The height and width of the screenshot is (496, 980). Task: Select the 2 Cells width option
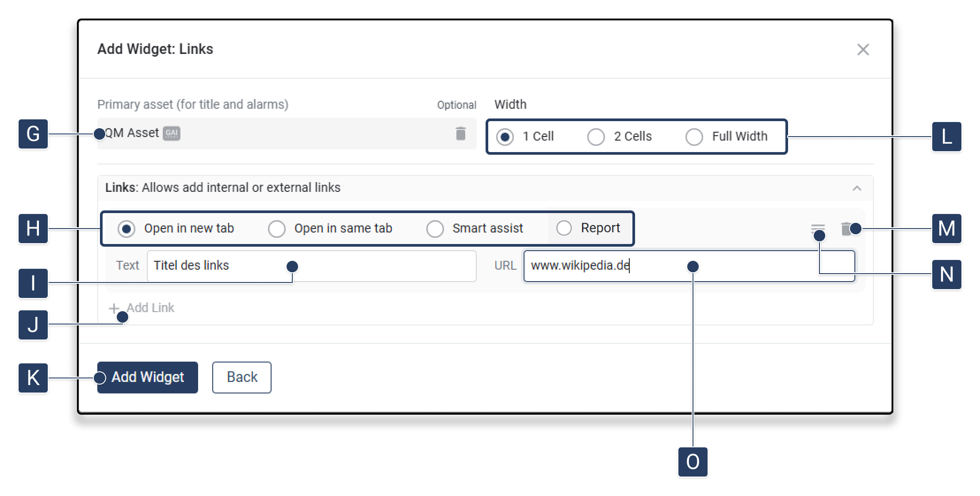click(x=596, y=137)
